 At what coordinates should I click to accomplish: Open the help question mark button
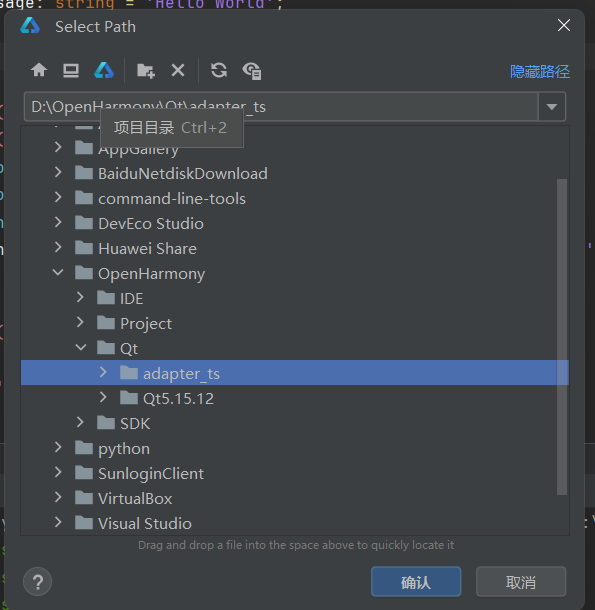[x=37, y=582]
